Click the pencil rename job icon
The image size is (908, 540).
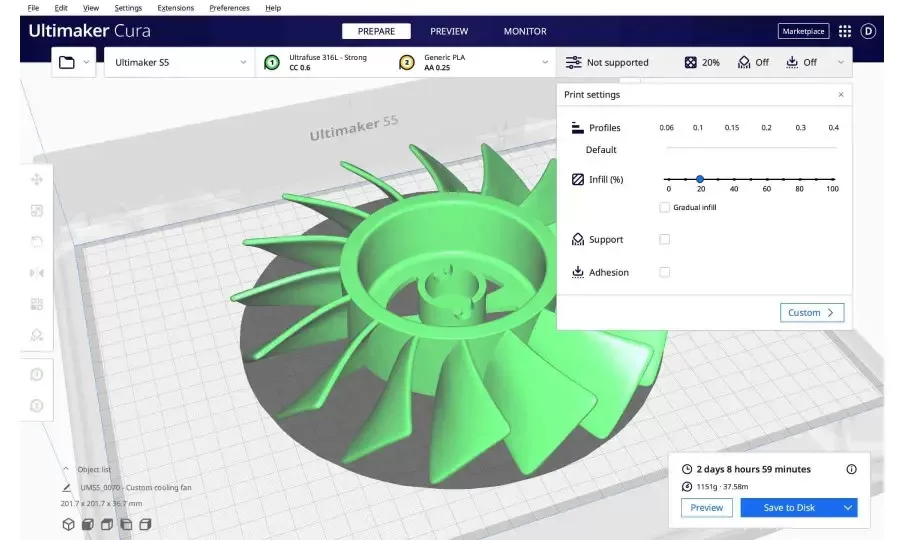(67, 488)
